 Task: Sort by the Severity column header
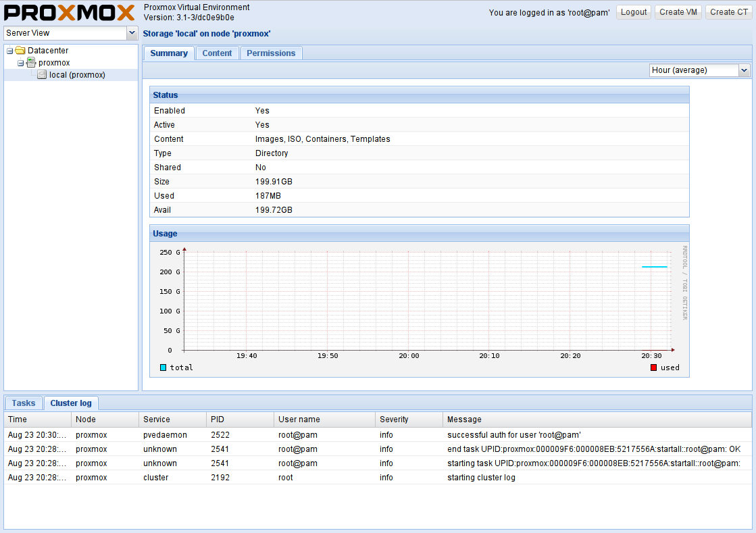coord(409,420)
